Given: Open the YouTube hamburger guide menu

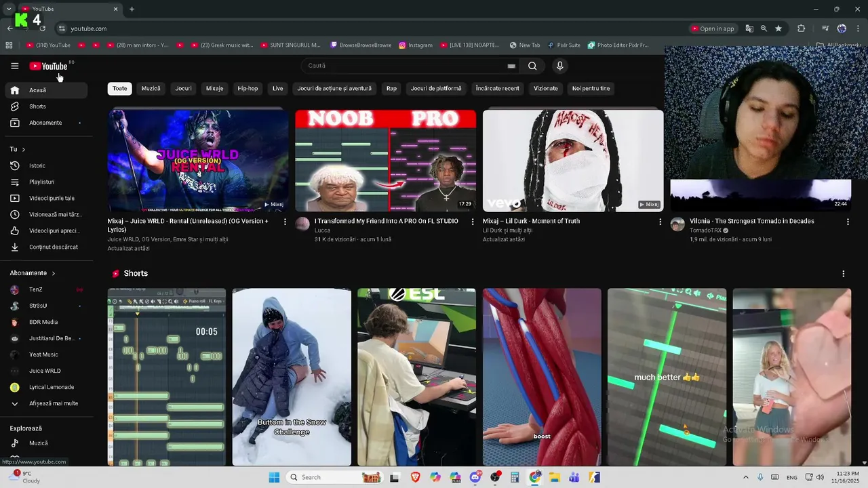Looking at the screenshot, I should (14, 66).
